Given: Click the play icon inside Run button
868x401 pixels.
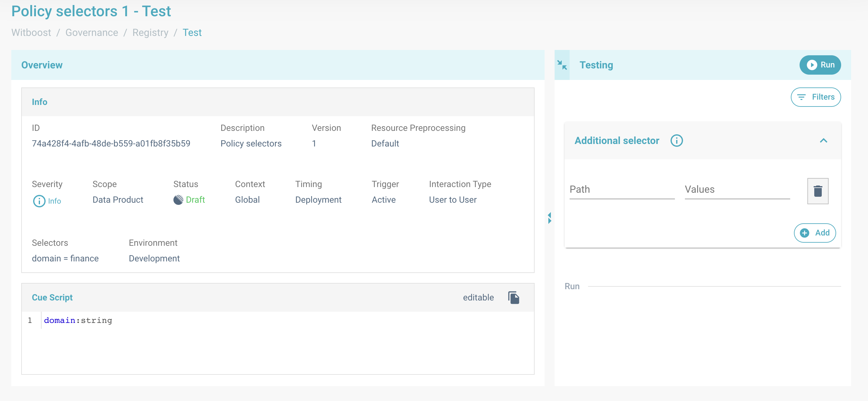Looking at the screenshot, I should point(812,65).
